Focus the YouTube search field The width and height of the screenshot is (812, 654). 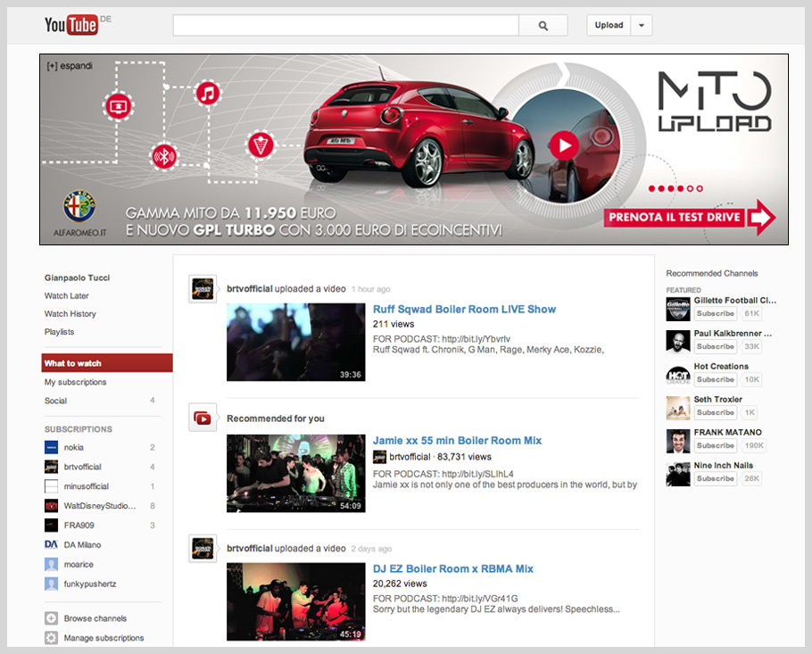pyautogui.click(x=345, y=25)
